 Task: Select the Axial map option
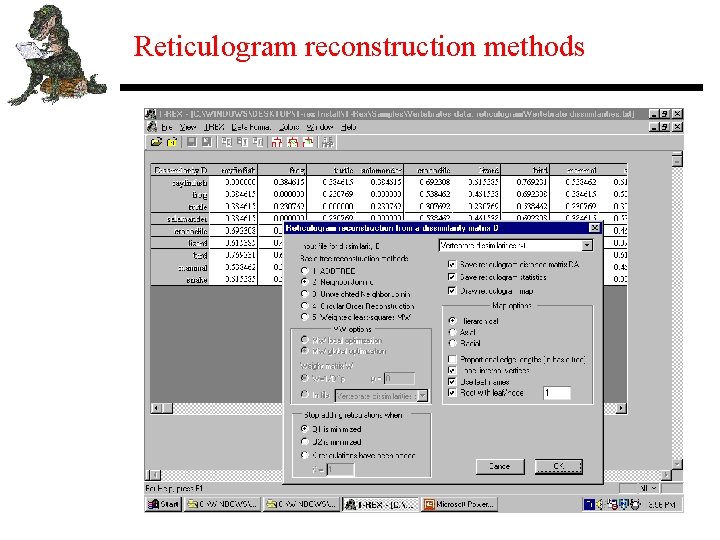(452, 332)
